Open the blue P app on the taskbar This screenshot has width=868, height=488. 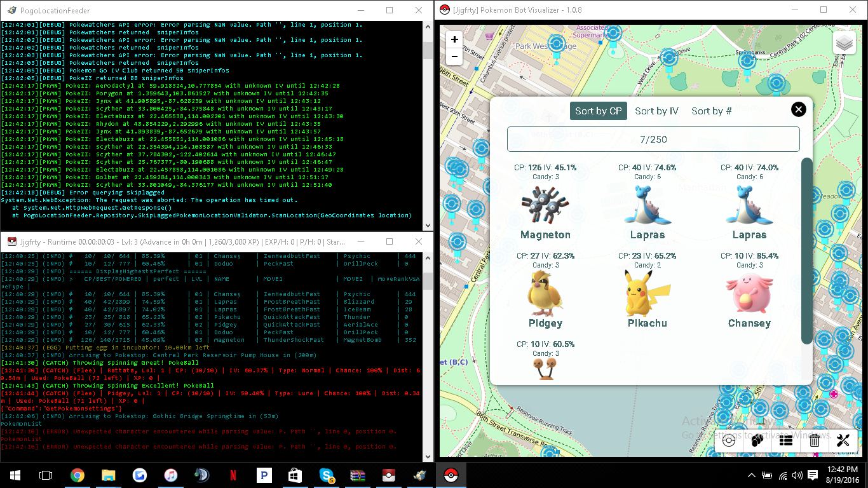pos(264,475)
